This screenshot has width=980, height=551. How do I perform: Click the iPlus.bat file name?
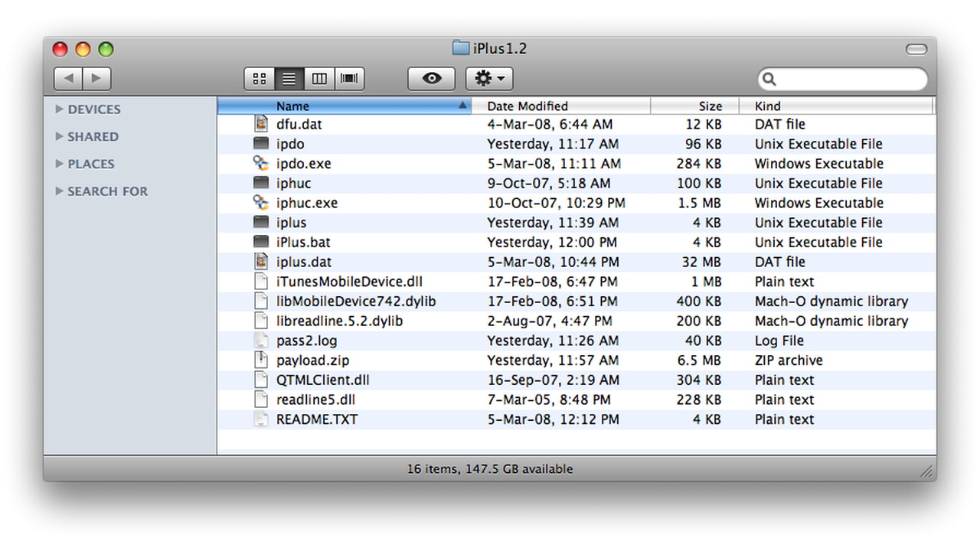coord(303,243)
